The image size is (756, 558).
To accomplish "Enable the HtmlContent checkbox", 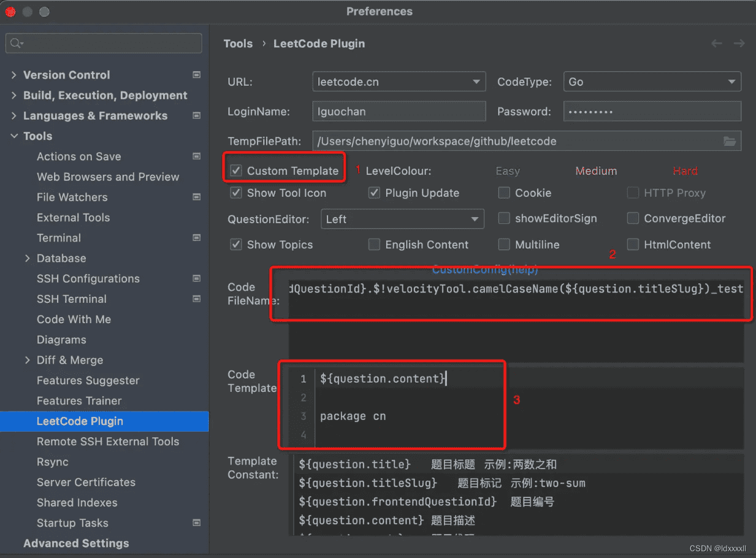I will tap(633, 245).
